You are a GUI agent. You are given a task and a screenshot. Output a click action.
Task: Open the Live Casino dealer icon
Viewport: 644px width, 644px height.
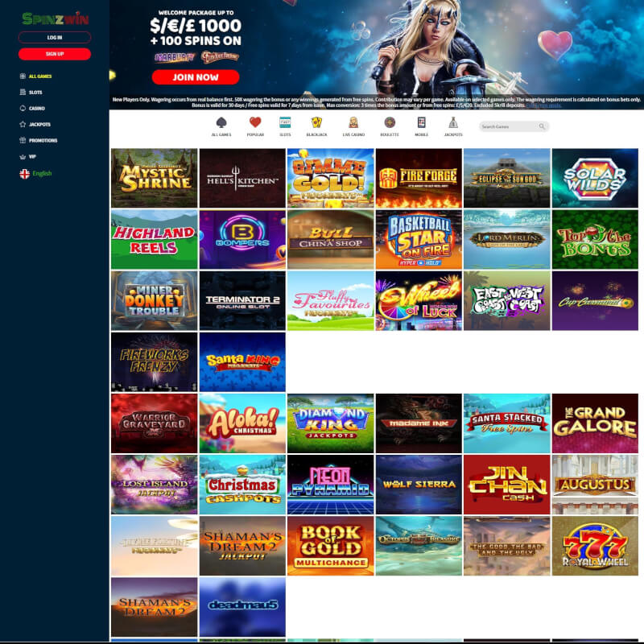point(354,122)
